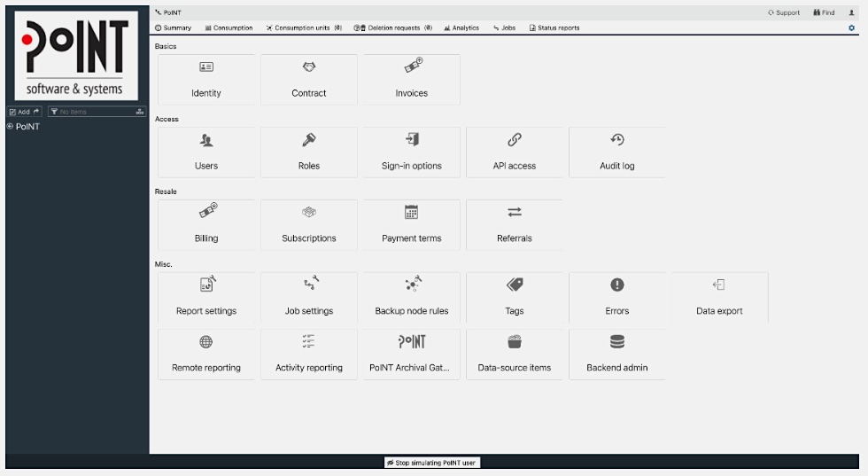
Task: Open the Report settings tile
Action: pos(205,297)
